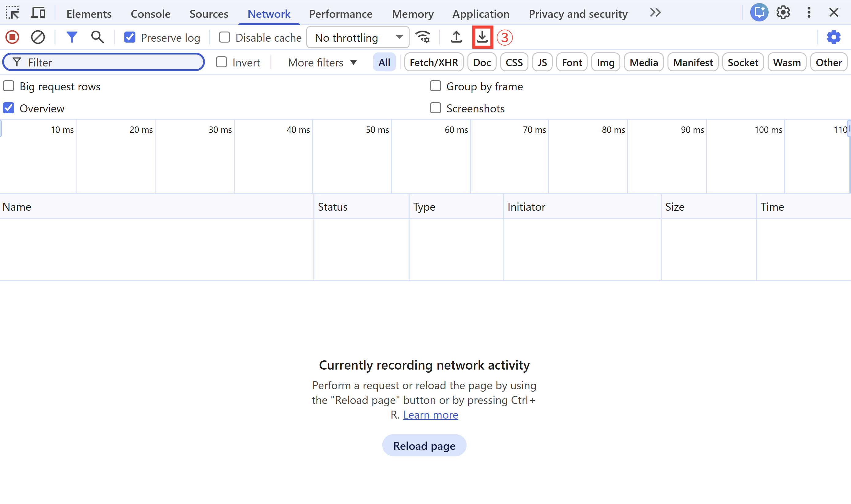Toggle the device toolbar icon
Image resolution: width=851 pixels, height=504 pixels.
38,13
